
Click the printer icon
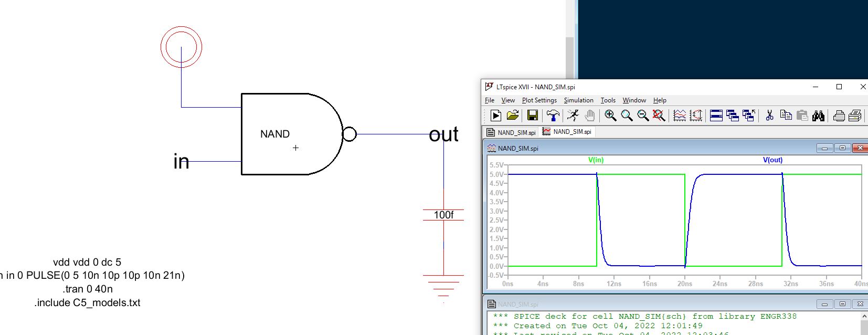pos(839,116)
